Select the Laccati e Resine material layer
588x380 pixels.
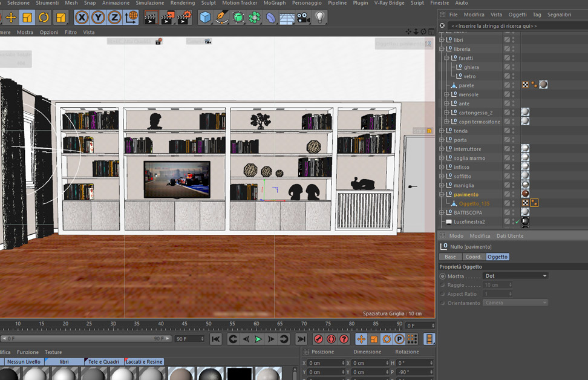coord(144,362)
